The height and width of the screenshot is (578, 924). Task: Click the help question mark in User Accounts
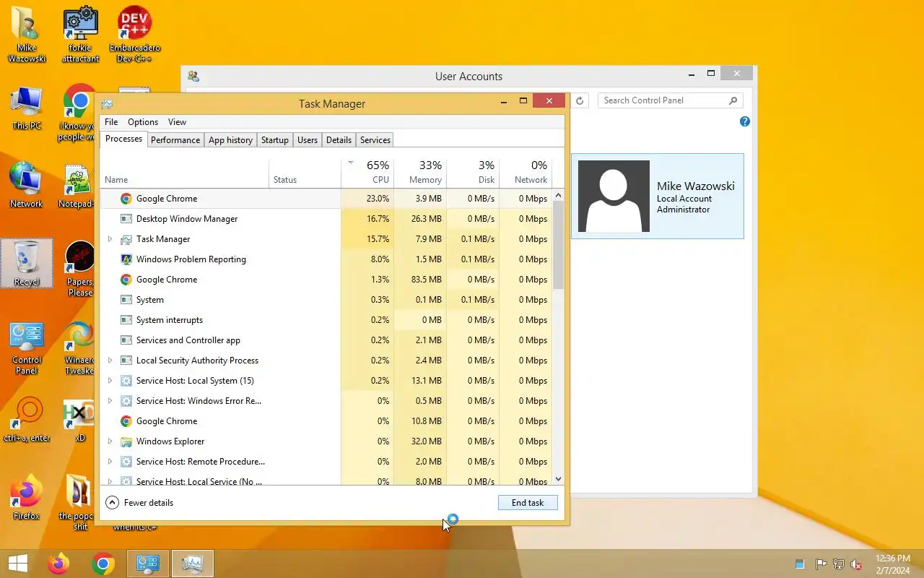tap(745, 121)
